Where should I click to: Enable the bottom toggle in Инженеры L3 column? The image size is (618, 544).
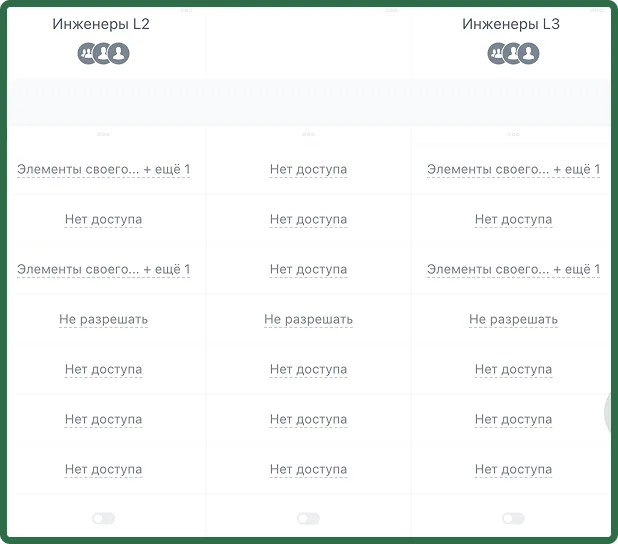514,518
